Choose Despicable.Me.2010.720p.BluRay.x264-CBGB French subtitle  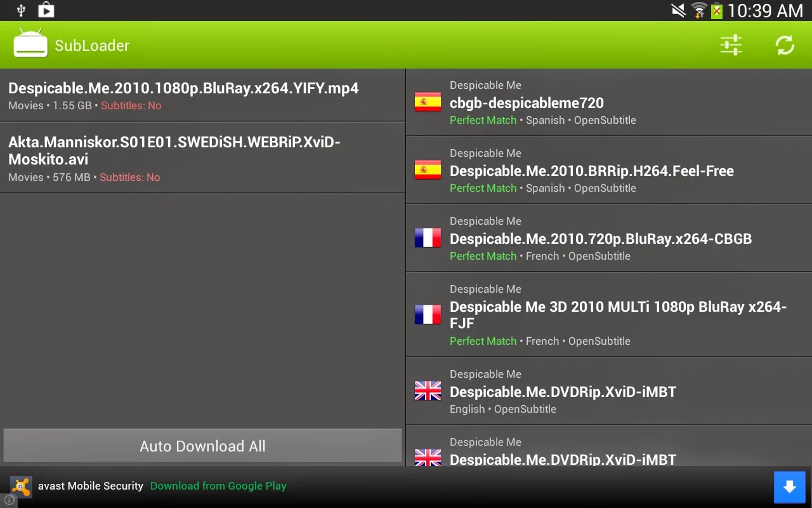pyautogui.click(x=609, y=238)
